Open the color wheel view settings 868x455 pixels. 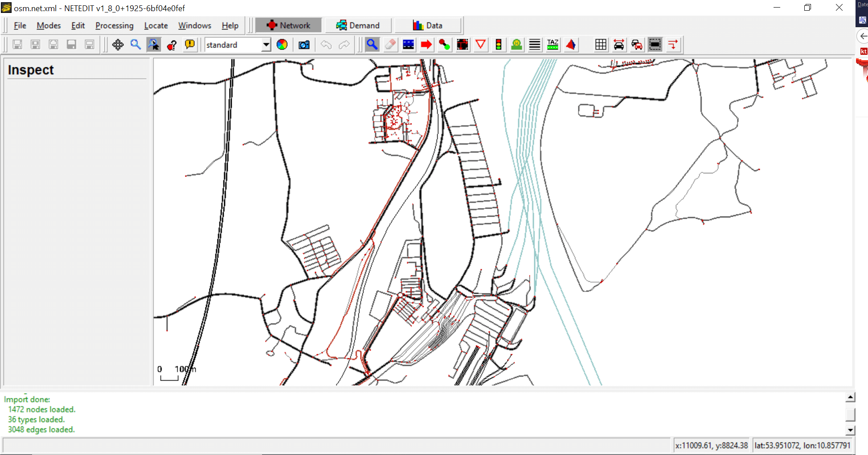(282, 45)
